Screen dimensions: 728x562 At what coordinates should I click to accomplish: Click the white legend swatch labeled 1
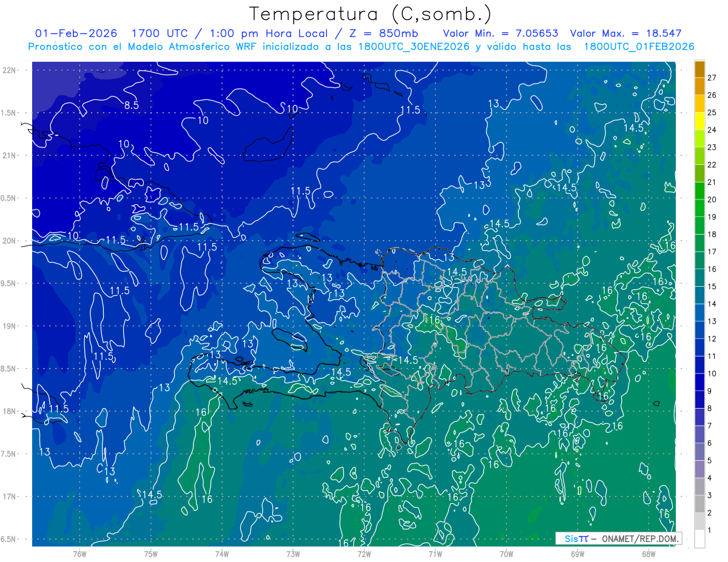(699, 539)
